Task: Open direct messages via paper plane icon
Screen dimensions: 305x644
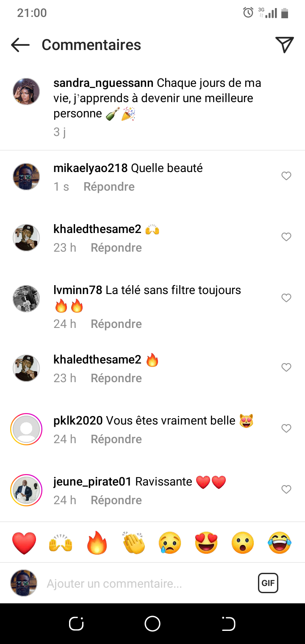Action: pos(284,44)
